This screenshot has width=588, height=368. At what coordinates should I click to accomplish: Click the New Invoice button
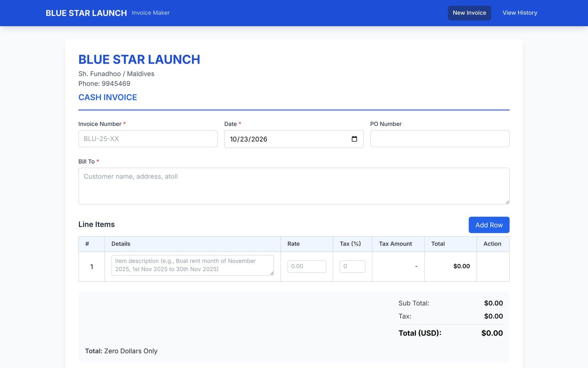tap(469, 13)
